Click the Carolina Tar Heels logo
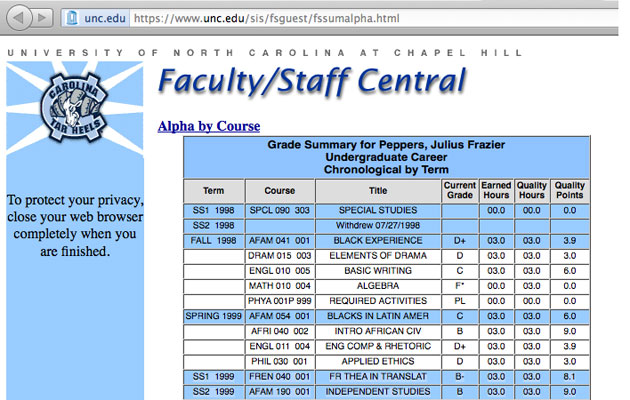The image size is (630, 400). click(x=74, y=108)
